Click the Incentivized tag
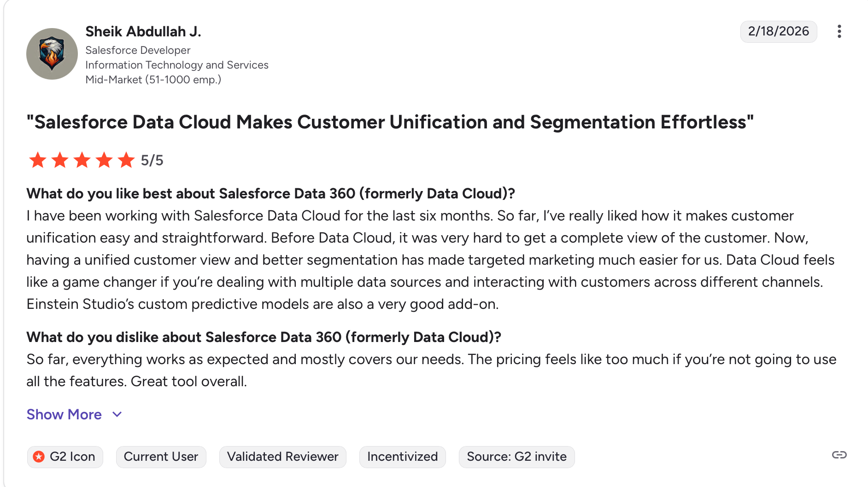 click(402, 457)
